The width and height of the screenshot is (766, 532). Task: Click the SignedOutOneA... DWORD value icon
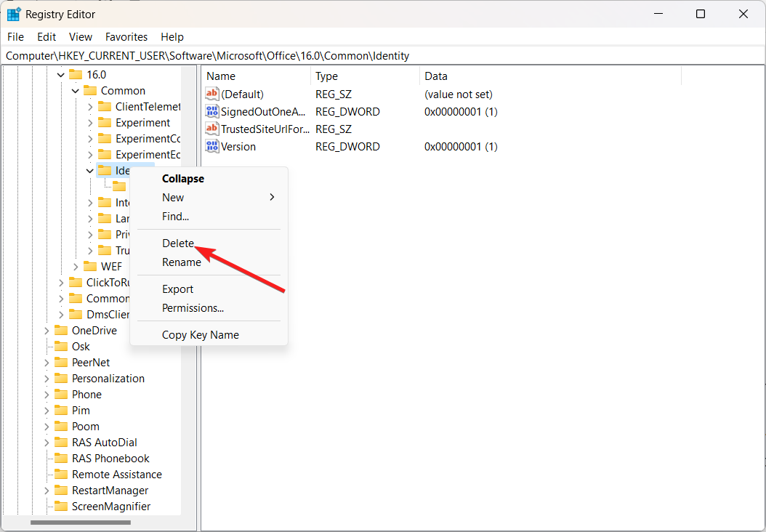point(212,112)
